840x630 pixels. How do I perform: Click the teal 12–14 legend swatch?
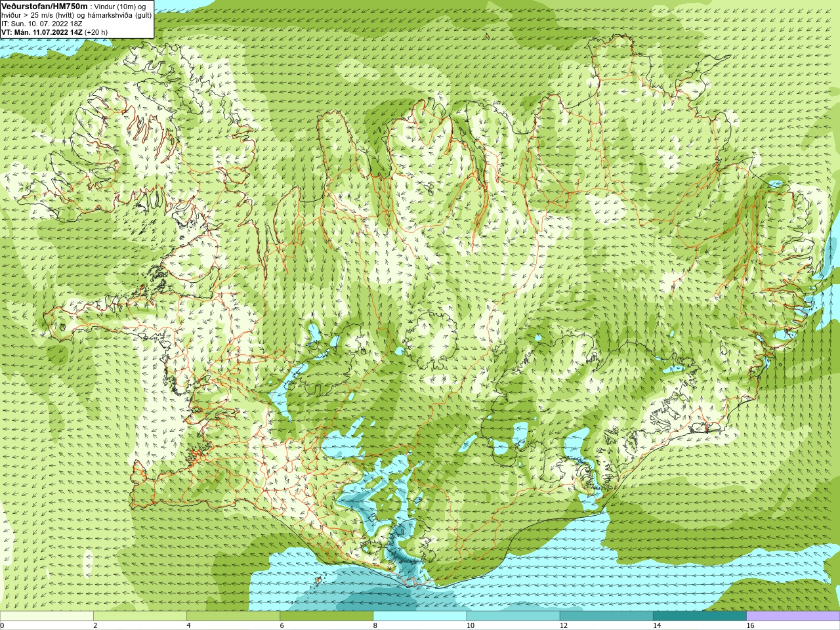point(606,616)
